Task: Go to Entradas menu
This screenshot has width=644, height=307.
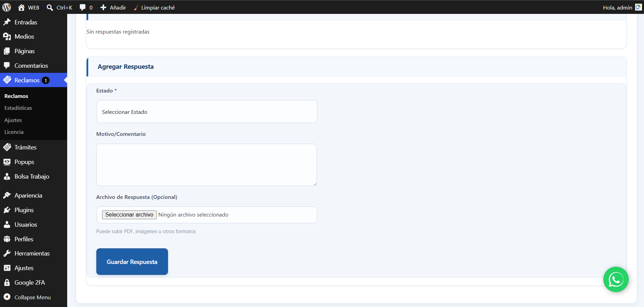Action: click(26, 22)
